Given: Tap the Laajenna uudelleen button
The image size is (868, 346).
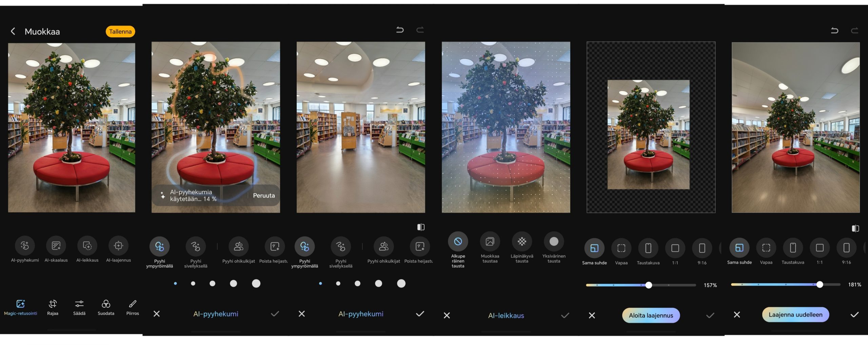Looking at the screenshot, I should pos(795,315).
